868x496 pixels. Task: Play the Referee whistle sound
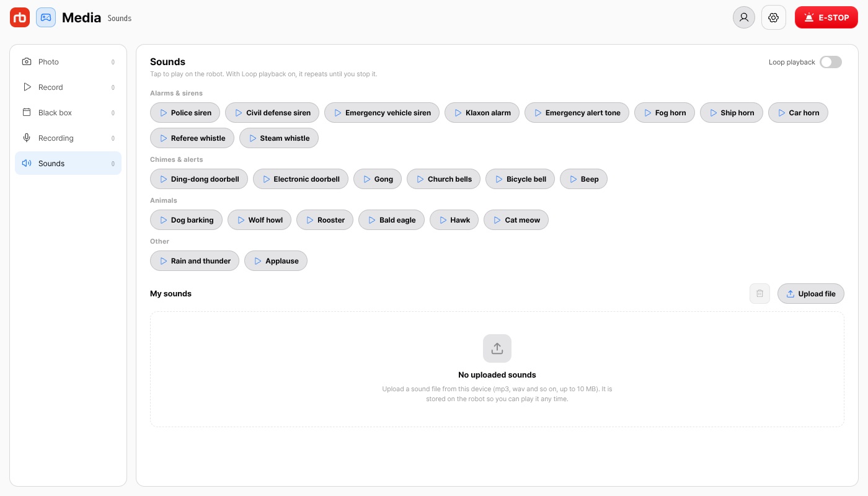[x=192, y=138]
